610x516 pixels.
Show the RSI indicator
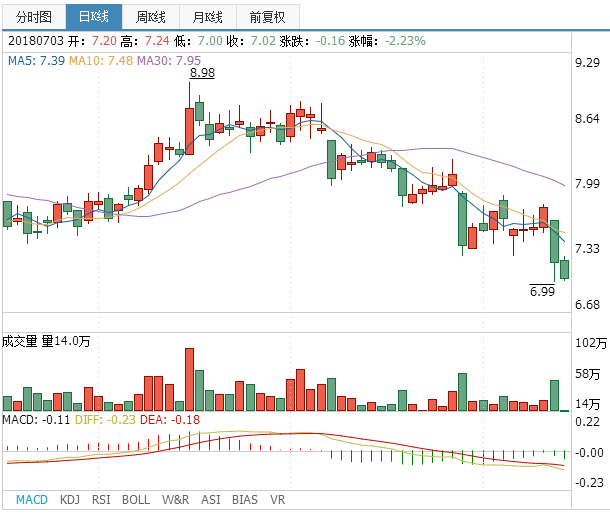[x=101, y=499]
